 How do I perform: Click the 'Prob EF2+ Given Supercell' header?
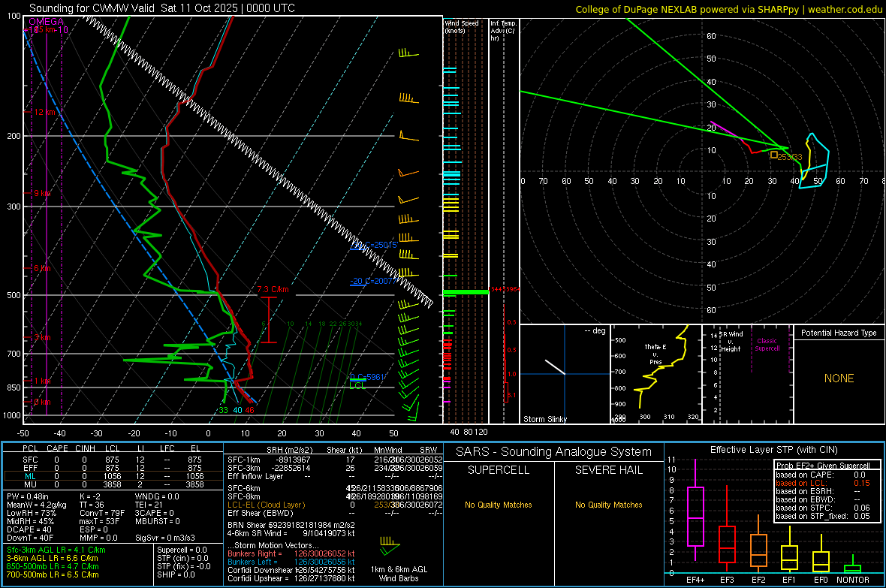point(823,466)
